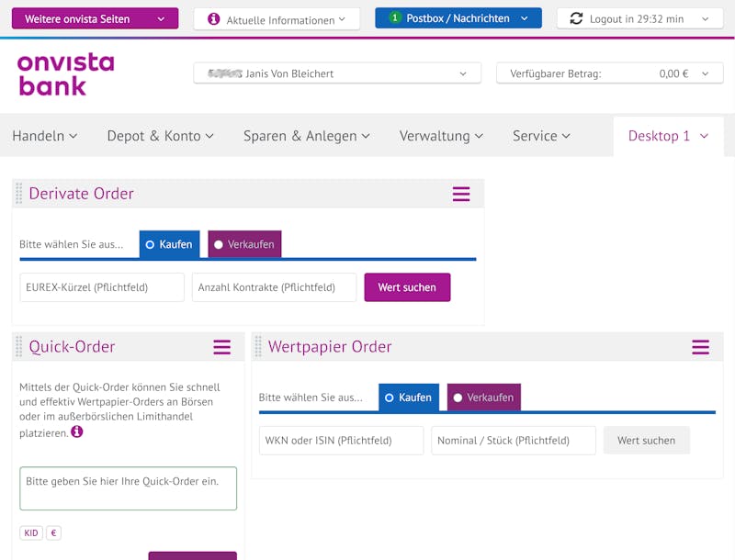
Task: Click into the Quick-Order text area
Action: tap(128, 488)
